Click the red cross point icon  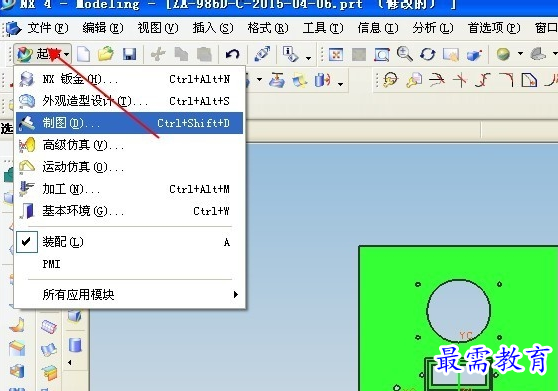click(460, 80)
